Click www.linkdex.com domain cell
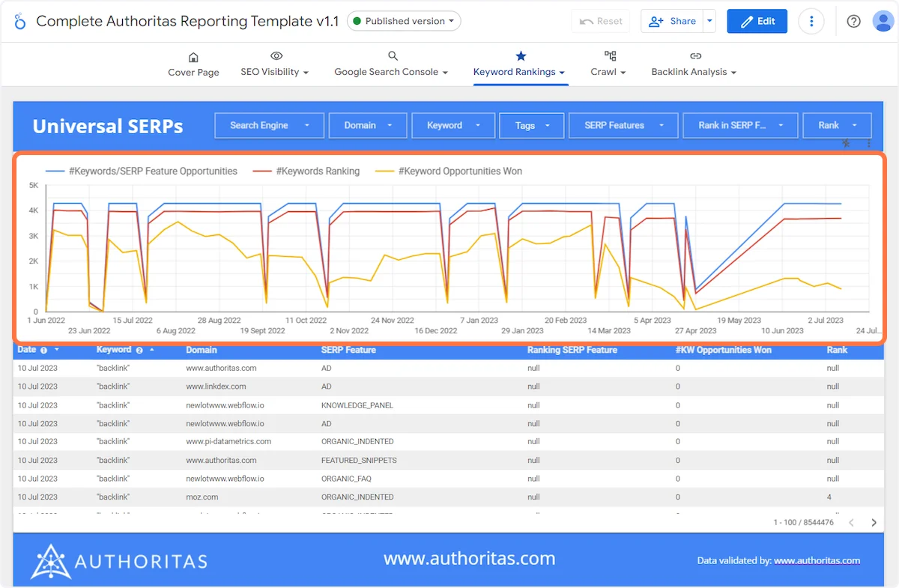 [x=216, y=387]
